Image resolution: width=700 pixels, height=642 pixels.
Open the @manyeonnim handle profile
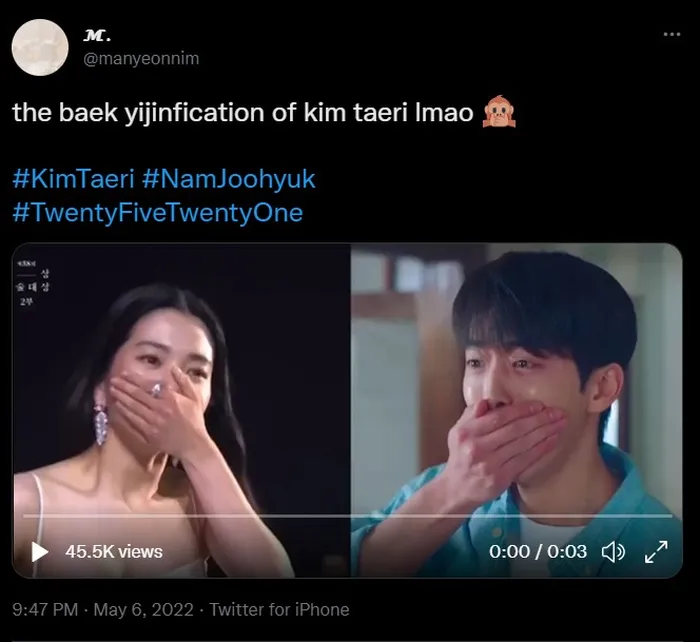(140, 58)
